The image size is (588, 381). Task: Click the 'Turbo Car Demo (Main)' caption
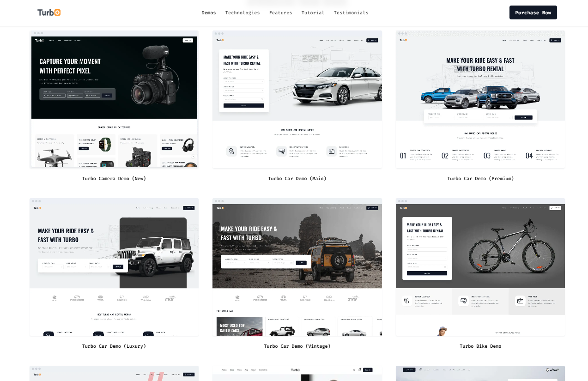pos(297,179)
